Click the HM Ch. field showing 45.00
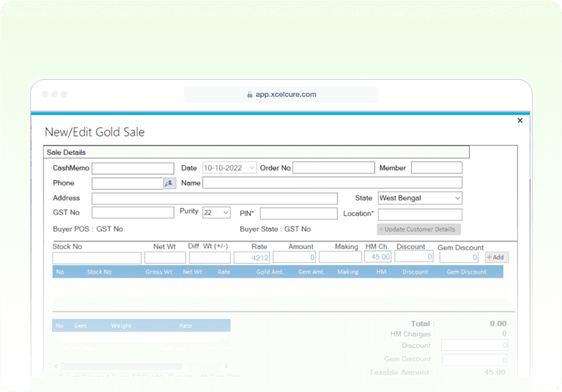This screenshot has width=562, height=392. click(x=378, y=257)
